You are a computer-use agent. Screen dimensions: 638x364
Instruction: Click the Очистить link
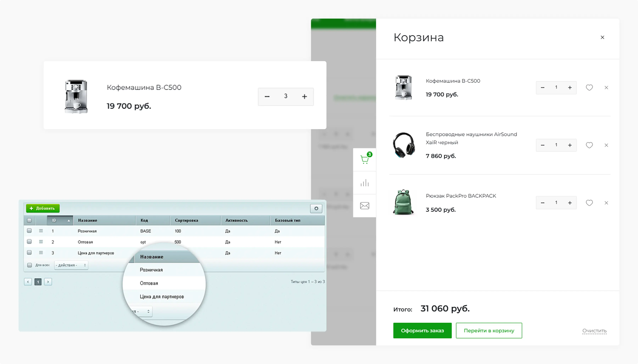pos(594,331)
